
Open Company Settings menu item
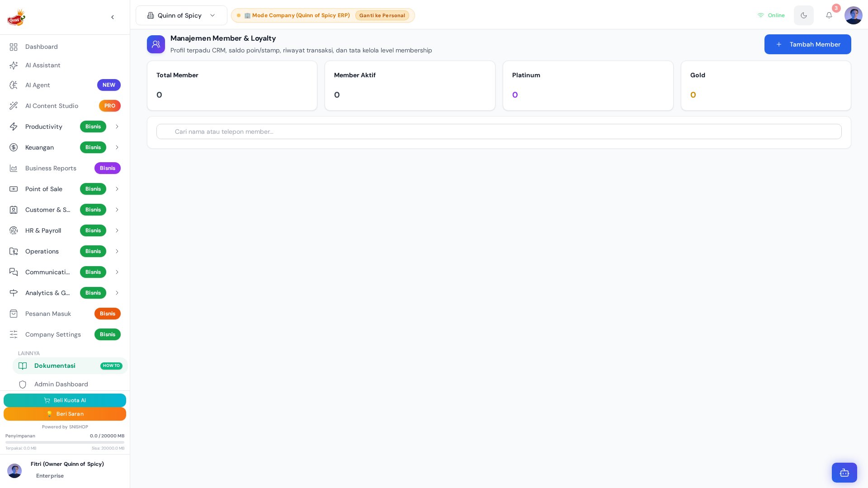[65, 334]
